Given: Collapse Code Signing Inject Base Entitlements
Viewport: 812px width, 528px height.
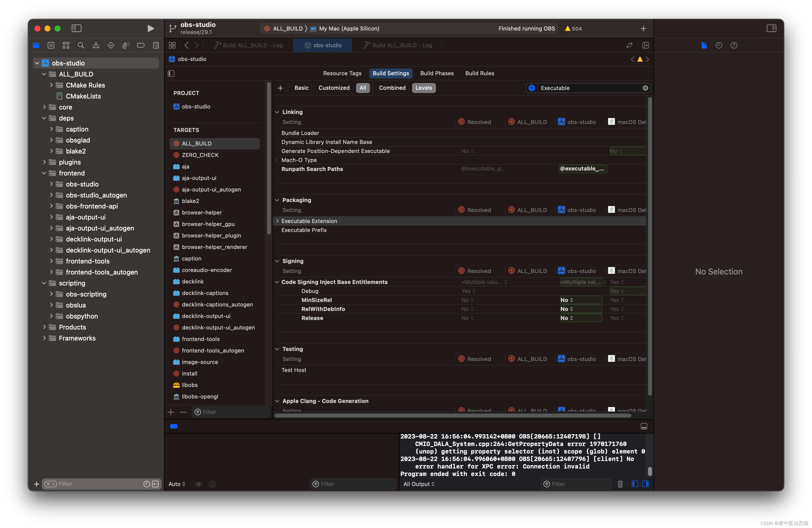Looking at the screenshot, I should click(277, 282).
